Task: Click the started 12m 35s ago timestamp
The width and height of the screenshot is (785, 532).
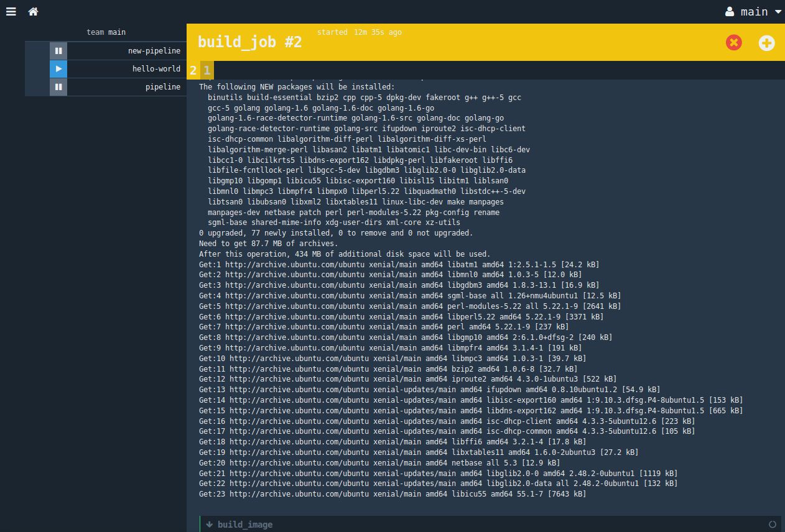Action: coord(359,32)
